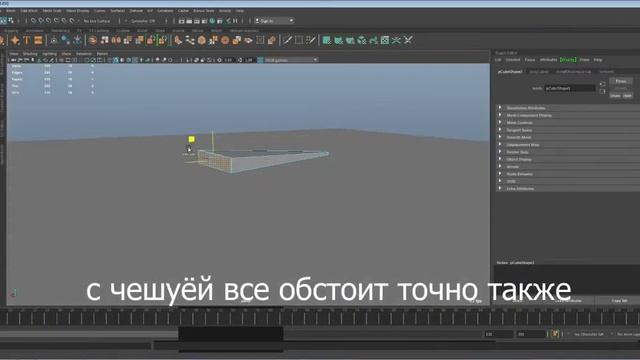
Task: Click the teal checkered-square UV shelf icon
Action: [x=327, y=40]
